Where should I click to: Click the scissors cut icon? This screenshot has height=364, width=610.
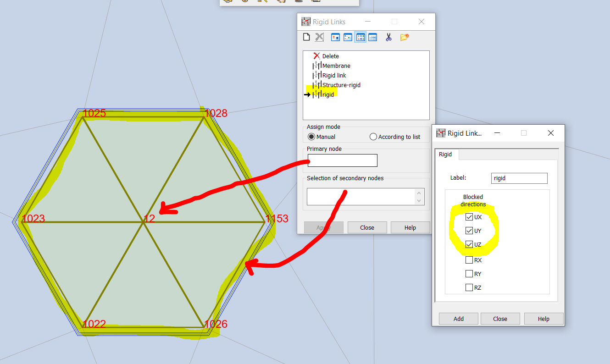tap(388, 37)
